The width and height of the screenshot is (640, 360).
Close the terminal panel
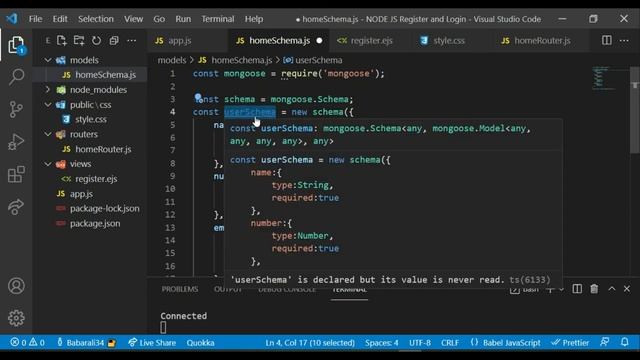(627, 289)
